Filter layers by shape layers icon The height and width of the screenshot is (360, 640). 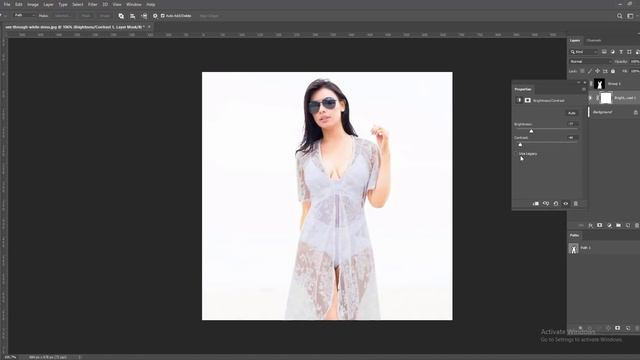pos(629,52)
